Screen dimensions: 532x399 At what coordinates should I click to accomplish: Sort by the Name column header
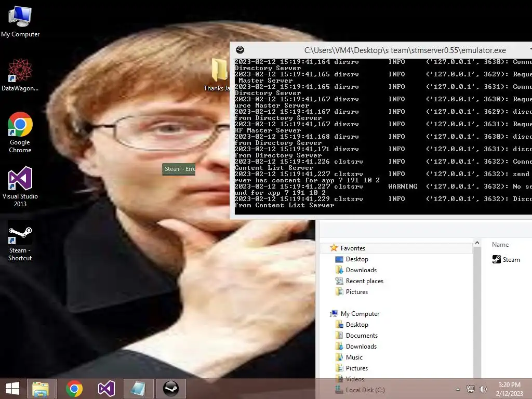tap(500, 245)
